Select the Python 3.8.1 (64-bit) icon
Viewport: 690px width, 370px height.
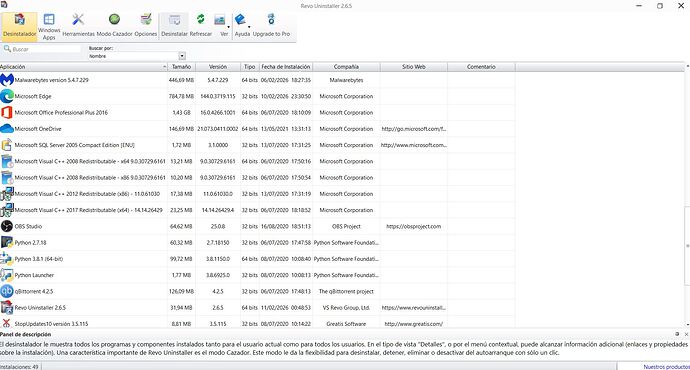click(7, 259)
